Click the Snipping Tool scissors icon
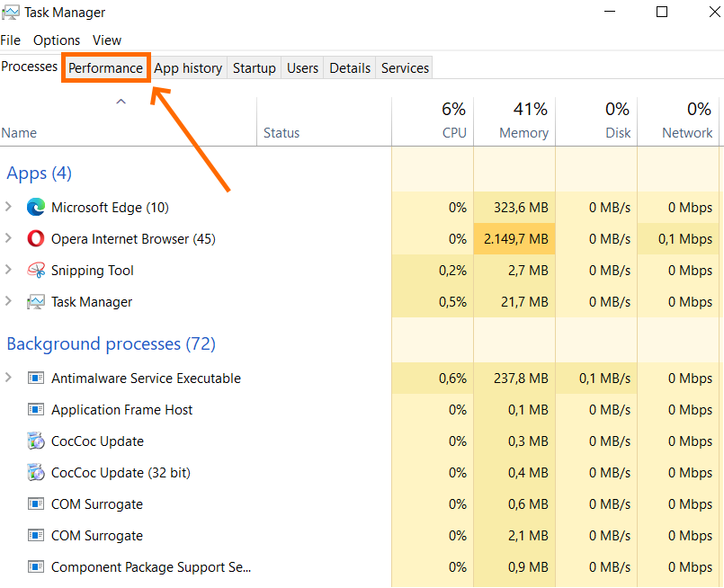The height and width of the screenshot is (588, 724). 36,271
